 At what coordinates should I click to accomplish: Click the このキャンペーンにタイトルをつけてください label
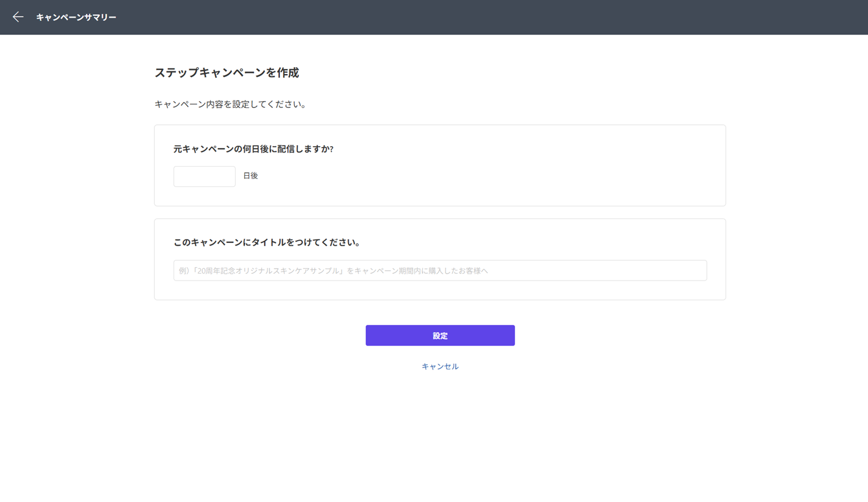(x=267, y=242)
